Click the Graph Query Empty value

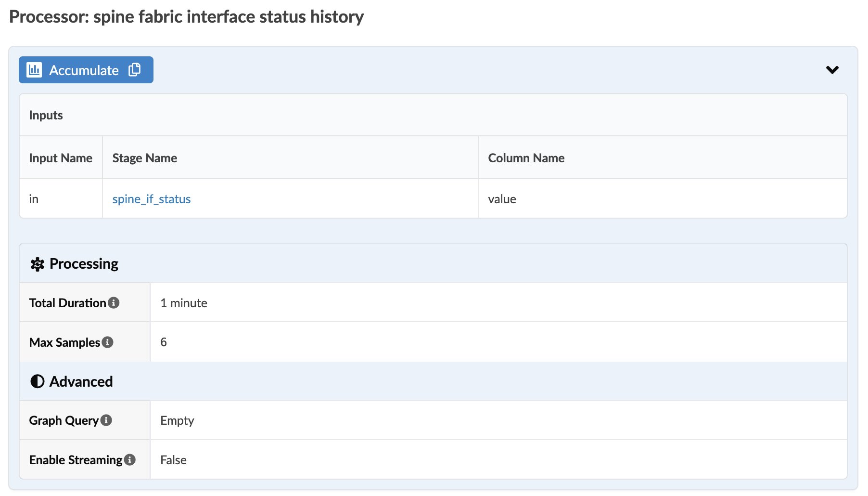coord(177,420)
